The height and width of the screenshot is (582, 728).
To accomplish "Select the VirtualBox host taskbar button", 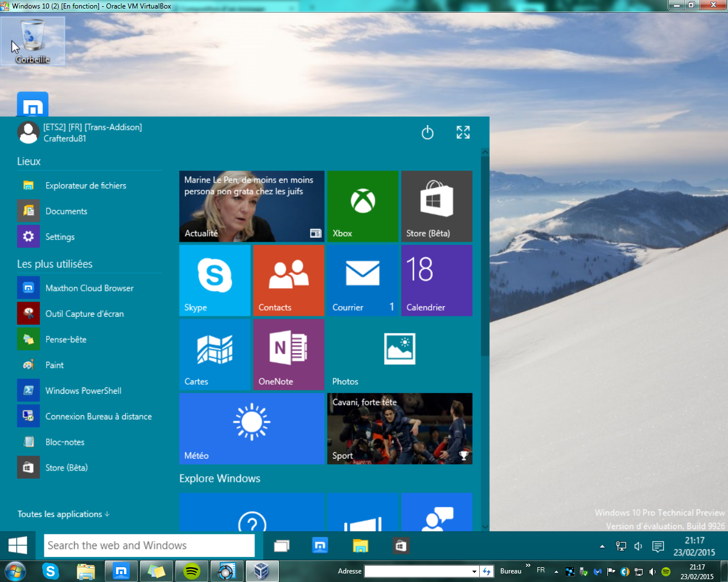I will tap(262, 571).
